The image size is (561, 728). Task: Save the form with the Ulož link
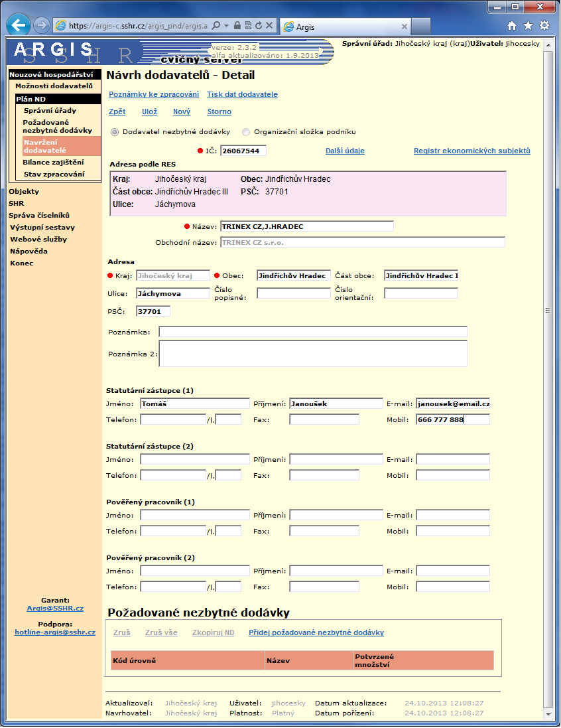(149, 111)
